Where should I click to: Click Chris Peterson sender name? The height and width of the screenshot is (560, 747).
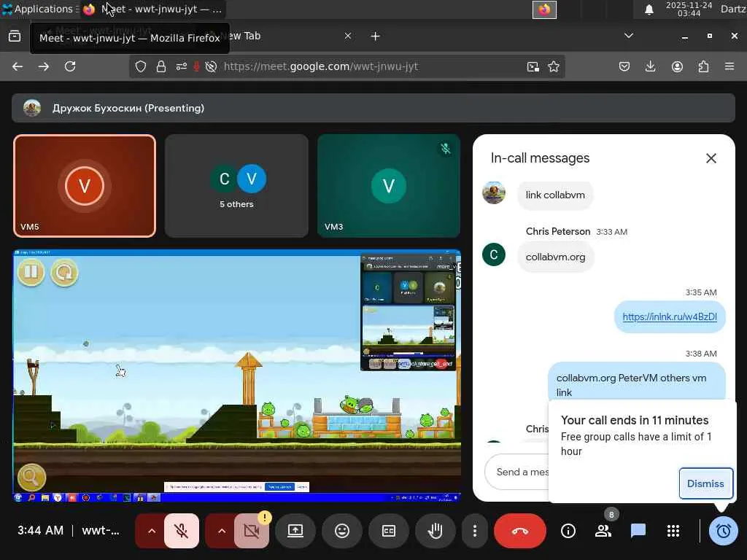click(x=558, y=231)
